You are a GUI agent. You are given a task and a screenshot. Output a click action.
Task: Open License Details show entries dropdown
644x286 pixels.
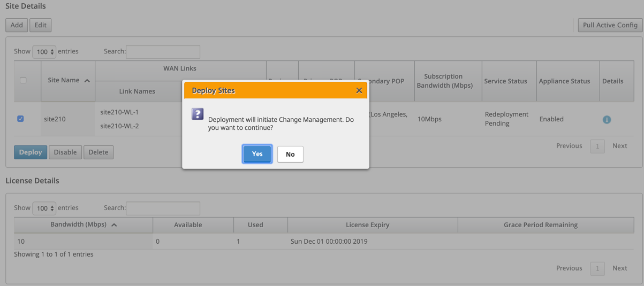(x=44, y=208)
